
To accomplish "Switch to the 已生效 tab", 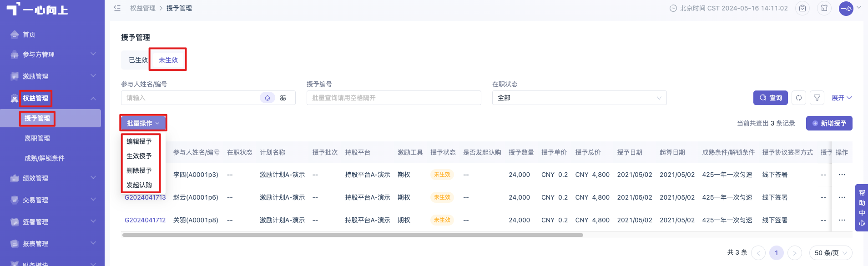I will click(x=138, y=60).
